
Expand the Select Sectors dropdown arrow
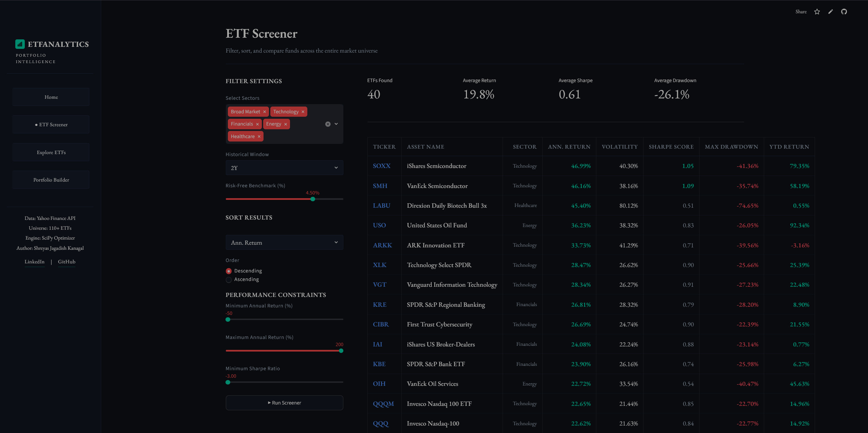[x=336, y=124]
